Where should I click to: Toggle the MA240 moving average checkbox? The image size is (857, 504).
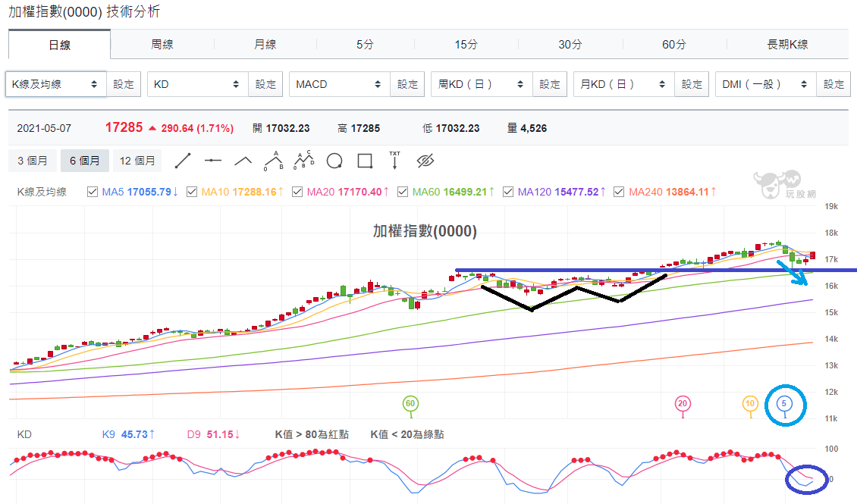[619, 193]
